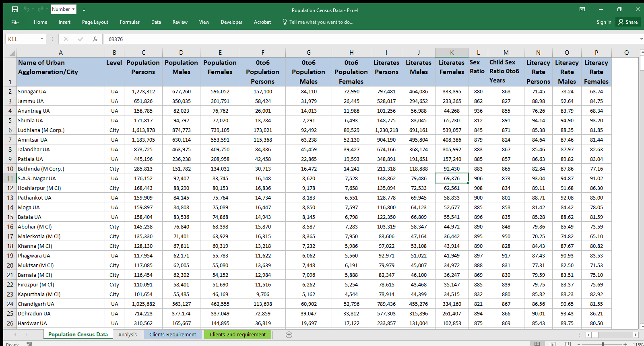Open Ribbon Display Options icon

(582, 9)
